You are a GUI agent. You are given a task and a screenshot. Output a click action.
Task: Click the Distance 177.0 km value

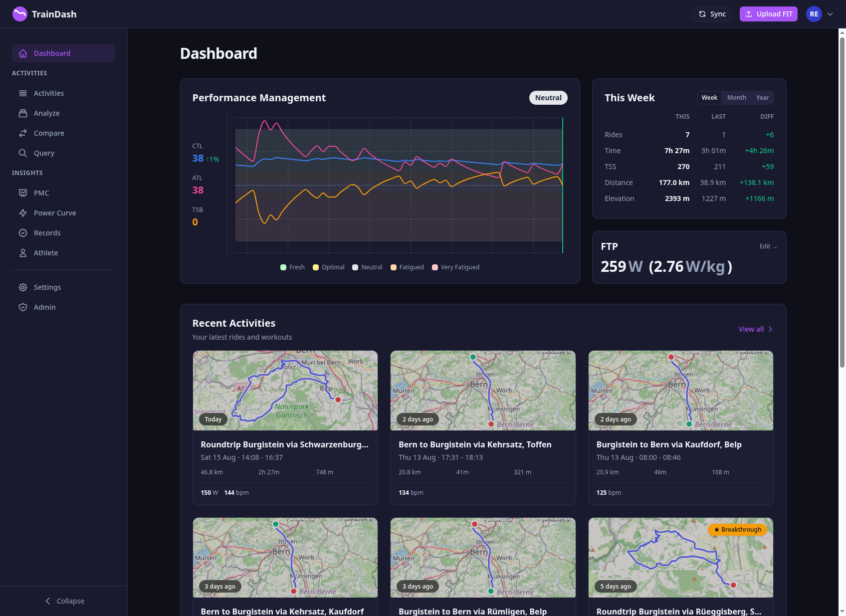(x=674, y=183)
